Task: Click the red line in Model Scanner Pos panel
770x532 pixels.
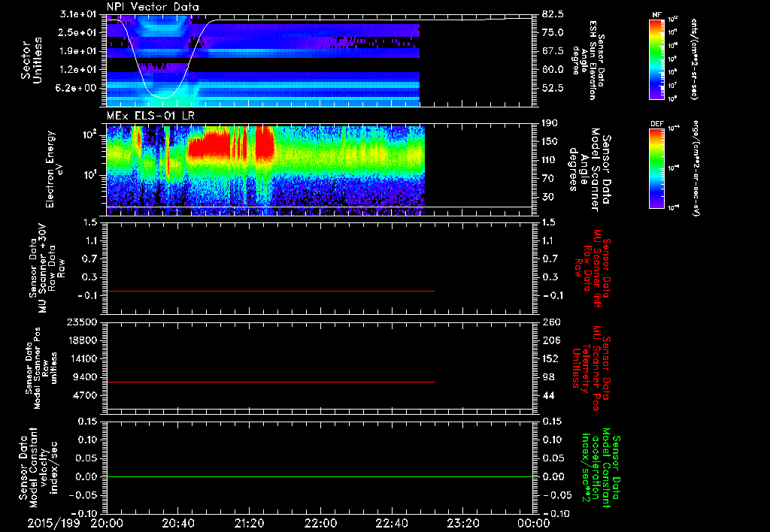Action: click(271, 382)
